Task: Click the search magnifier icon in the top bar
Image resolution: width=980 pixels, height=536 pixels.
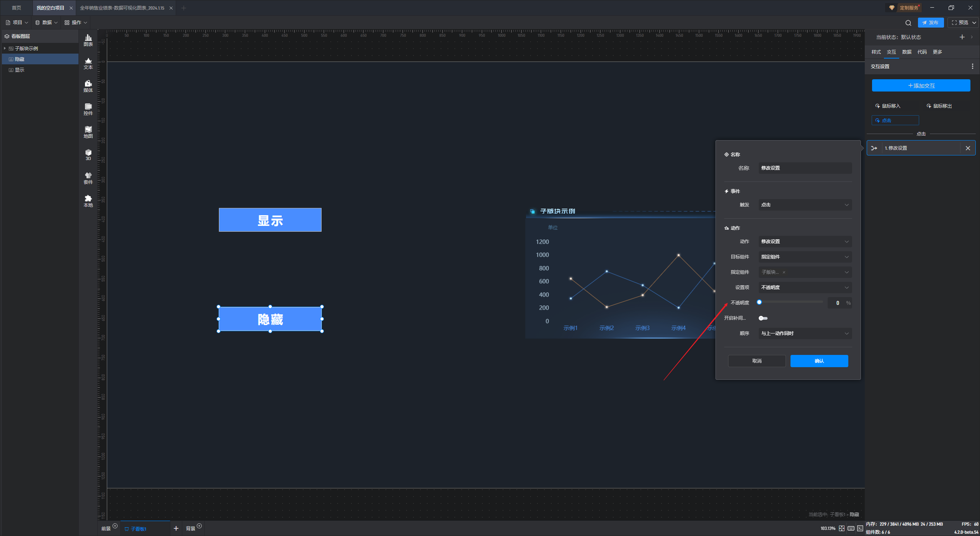Action: [908, 23]
